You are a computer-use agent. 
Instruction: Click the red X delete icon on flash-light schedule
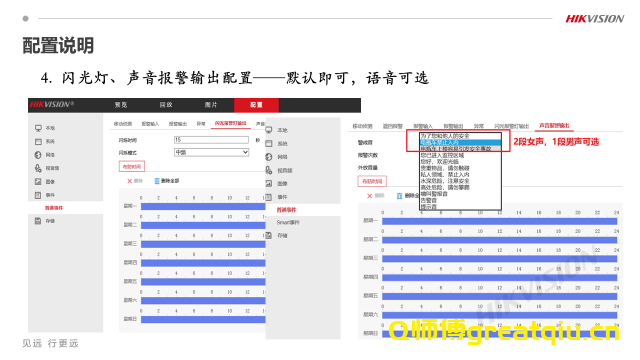[x=129, y=181]
